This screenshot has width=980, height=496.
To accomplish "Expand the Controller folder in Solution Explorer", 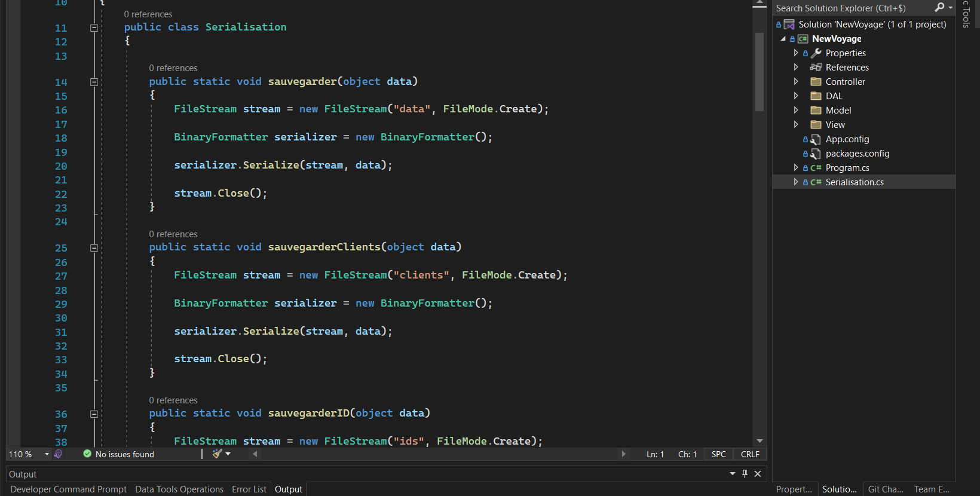I will [796, 82].
